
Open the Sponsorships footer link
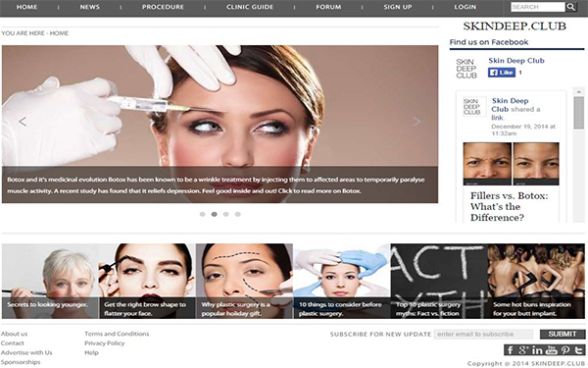point(21,362)
